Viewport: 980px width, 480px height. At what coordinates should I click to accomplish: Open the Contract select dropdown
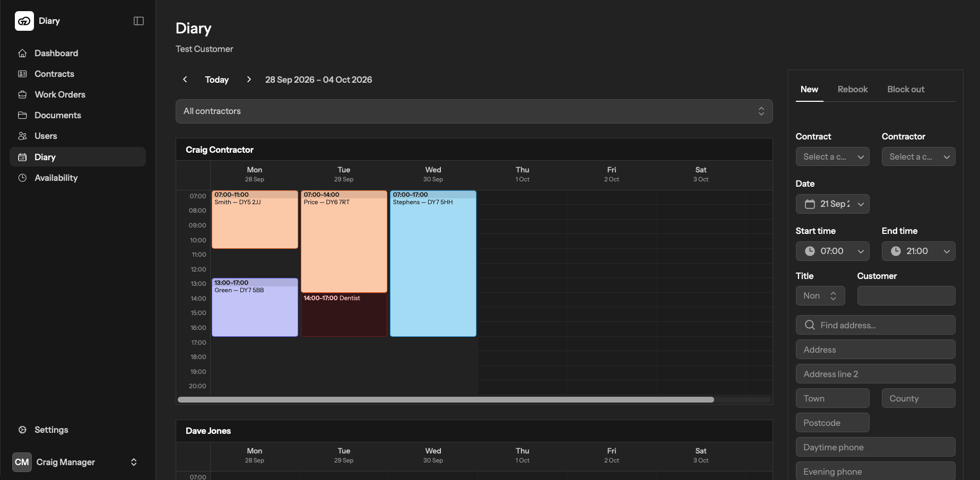(x=832, y=156)
